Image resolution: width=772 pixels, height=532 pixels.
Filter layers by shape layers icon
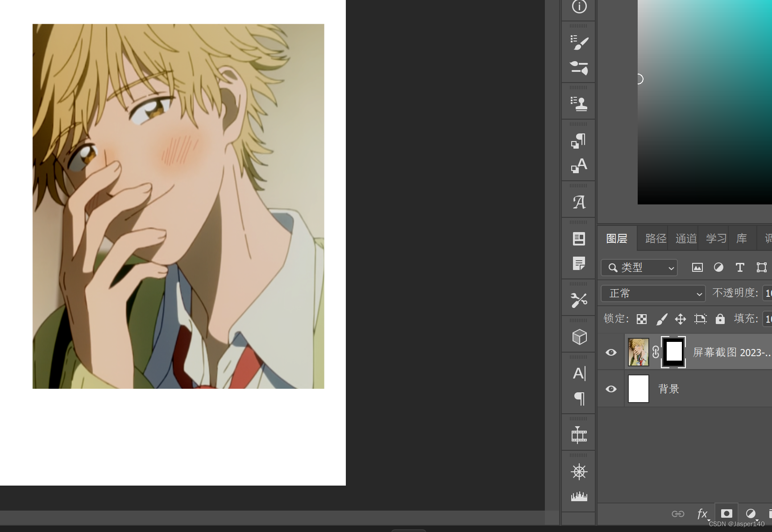(x=762, y=267)
